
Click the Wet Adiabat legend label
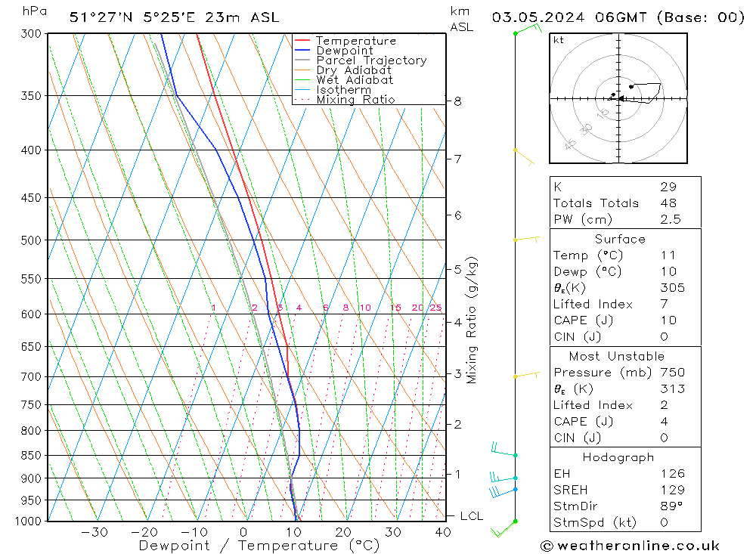click(x=355, y=80)
